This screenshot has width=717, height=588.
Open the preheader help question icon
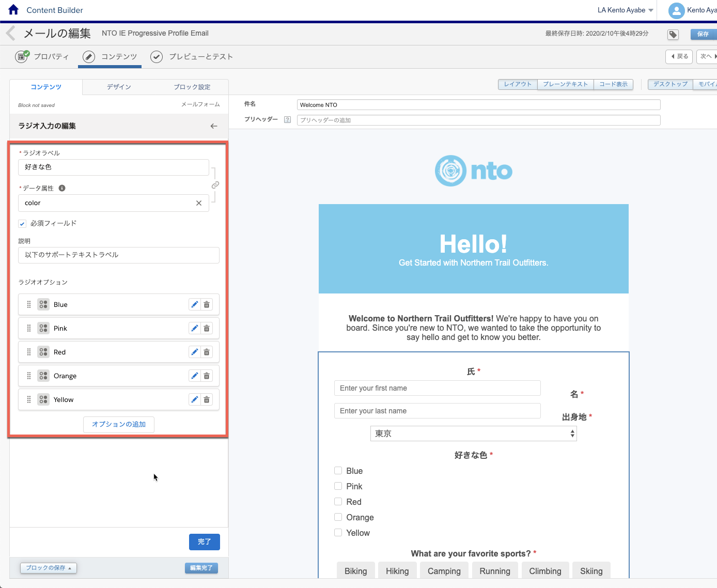[x=287, y=120]
